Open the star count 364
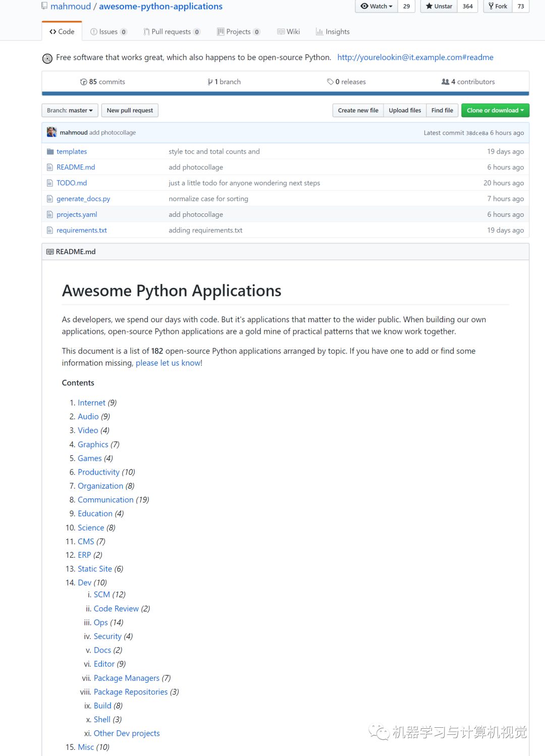545x756 pixels. [x=468, y=6]
